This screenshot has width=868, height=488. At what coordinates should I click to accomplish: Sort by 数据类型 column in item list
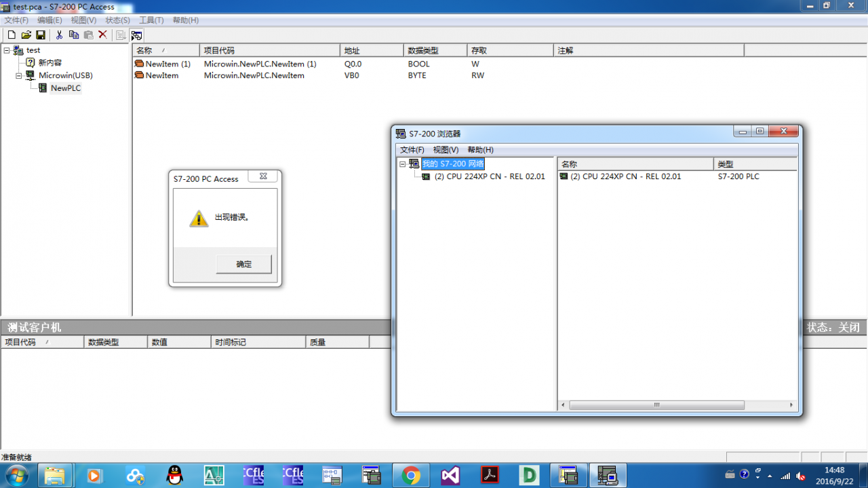[435, 50]
